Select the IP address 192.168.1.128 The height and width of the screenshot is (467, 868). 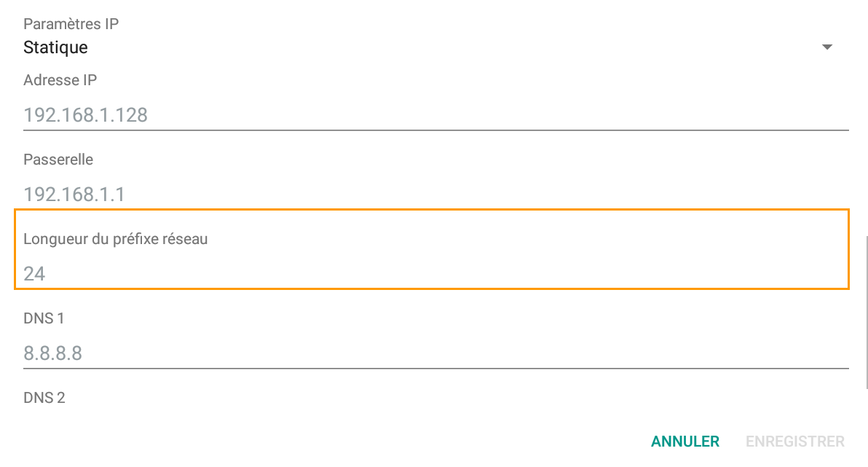(86, 114)
